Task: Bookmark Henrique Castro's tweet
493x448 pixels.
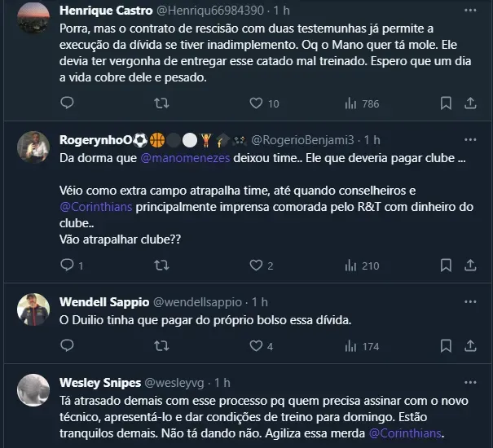Action: 445,103
